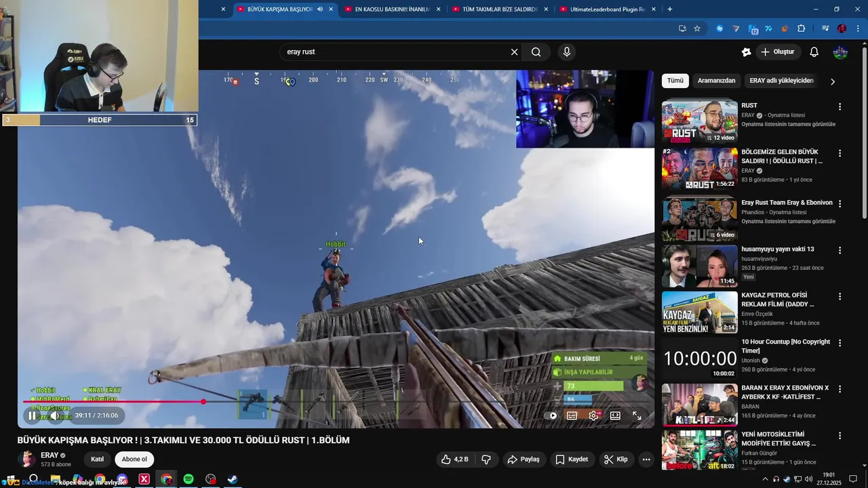
Task: Open options for 'BÖLGEMİZE GELEN BÜYÜK SALDIRI' video
Action: pos(840,153)
